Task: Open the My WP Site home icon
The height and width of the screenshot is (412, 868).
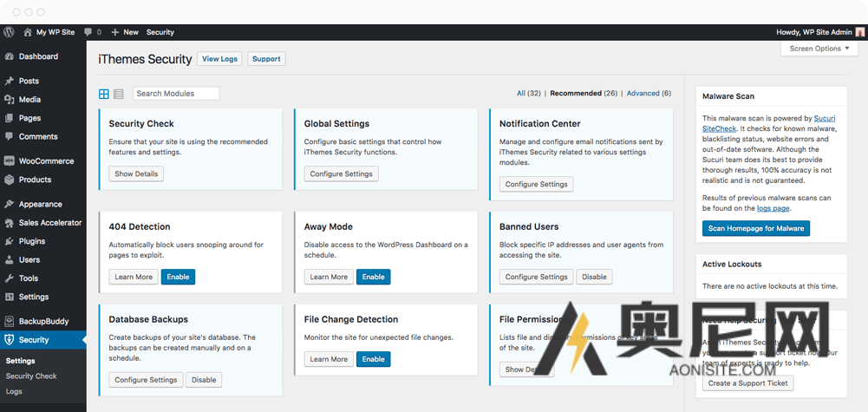Action: click(x=28, y=32)
